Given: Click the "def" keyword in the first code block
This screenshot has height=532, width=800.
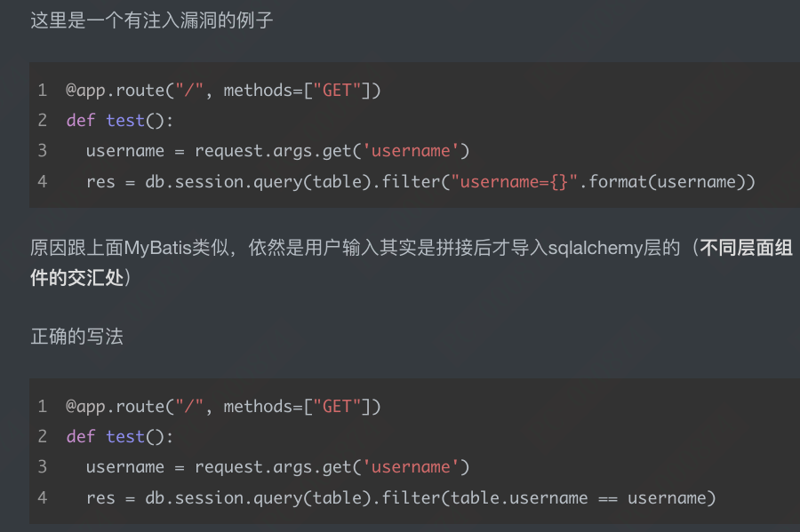Looking at the screenshot, I should pyautogui.click(x=80, y=121).
